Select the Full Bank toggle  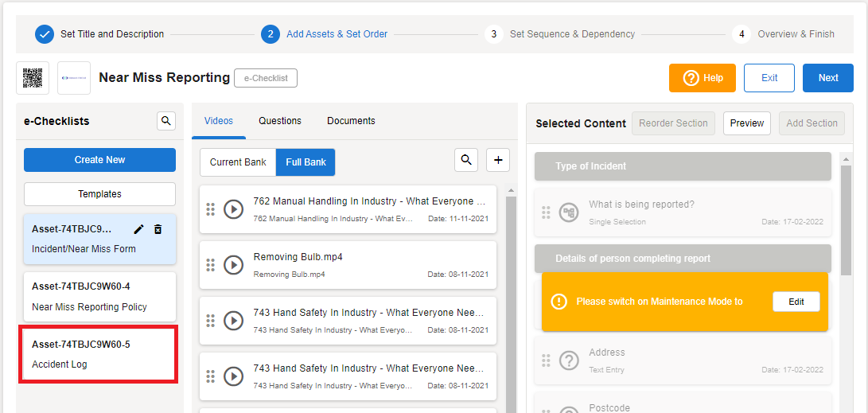pos(306,162)
